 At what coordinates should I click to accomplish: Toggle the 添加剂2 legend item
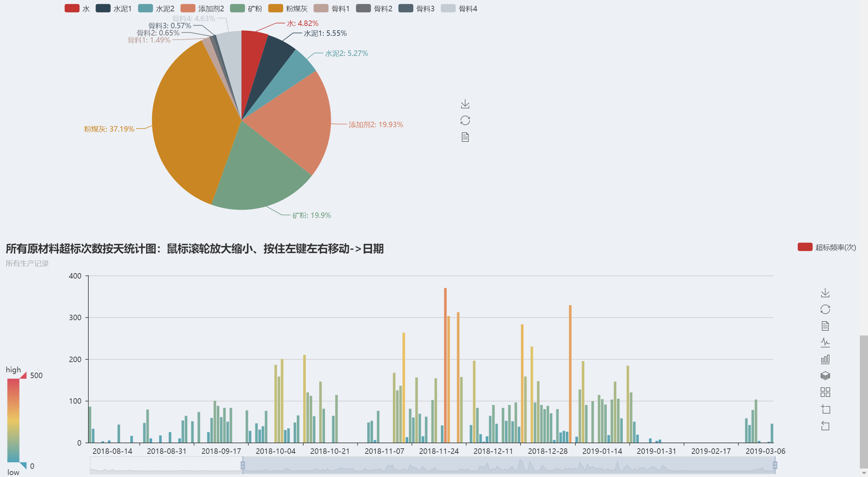[x=188, y=9]
